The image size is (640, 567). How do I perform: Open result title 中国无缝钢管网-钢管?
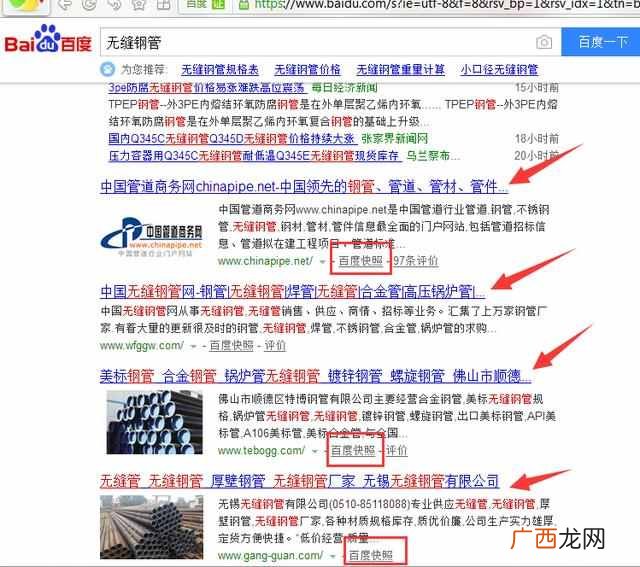coord(293,292)
